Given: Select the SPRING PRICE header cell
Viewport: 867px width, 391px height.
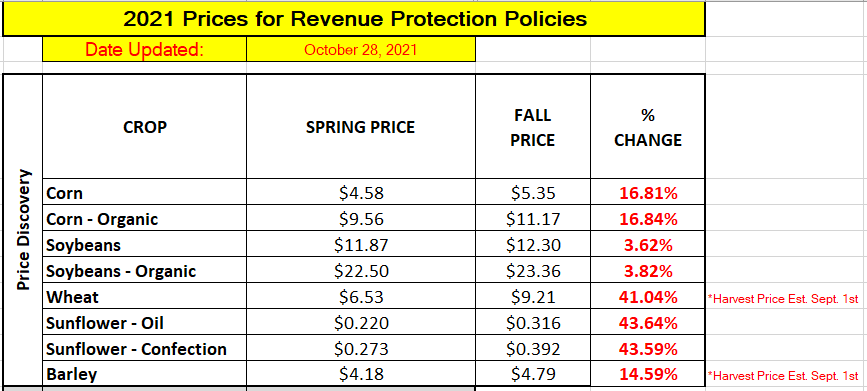Looking at the screenshot, I should pyautogui.click(x=361, y=127).
